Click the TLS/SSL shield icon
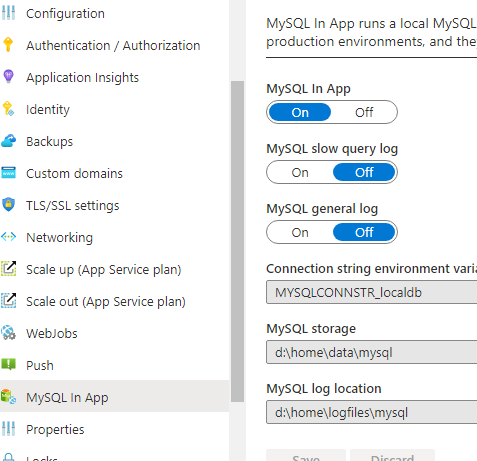The image size is (477, 461). coord(8,205)
